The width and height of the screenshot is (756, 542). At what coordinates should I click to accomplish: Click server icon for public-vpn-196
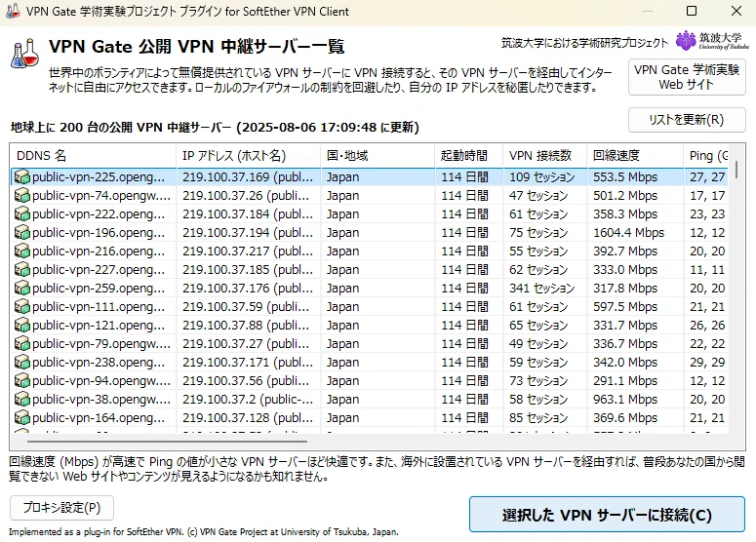tap(22, 233)
